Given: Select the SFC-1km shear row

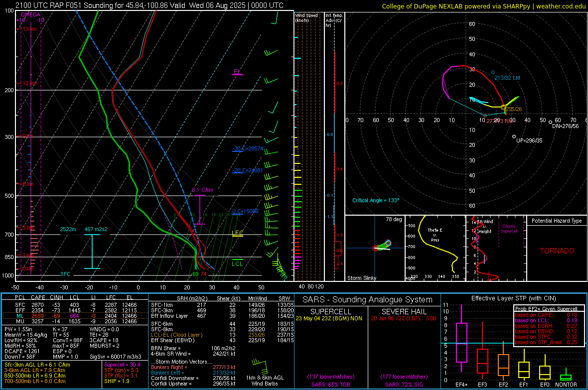Looking at the screenshot, I should coord(222,305).
